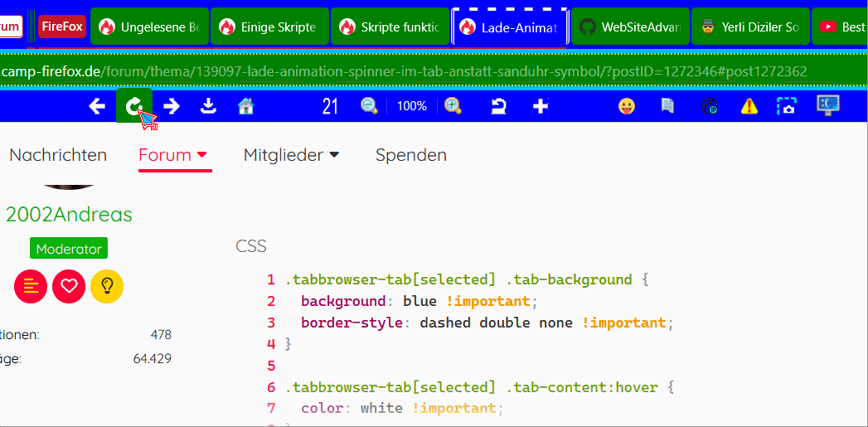Open the Nachrichten navigation link
Screen dimensions: 868x427
click(x=58, y=155)
